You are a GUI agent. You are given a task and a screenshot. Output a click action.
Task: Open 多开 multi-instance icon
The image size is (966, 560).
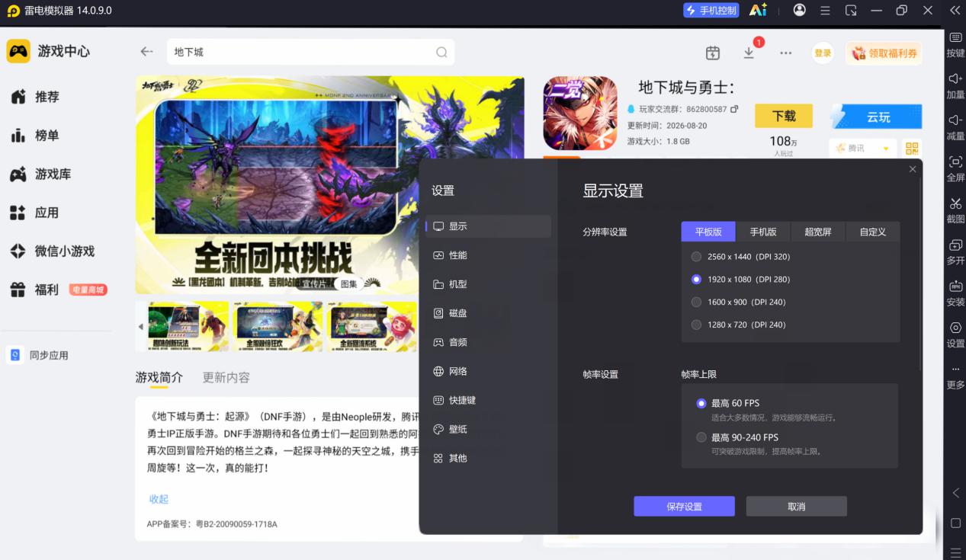(955, 245)
